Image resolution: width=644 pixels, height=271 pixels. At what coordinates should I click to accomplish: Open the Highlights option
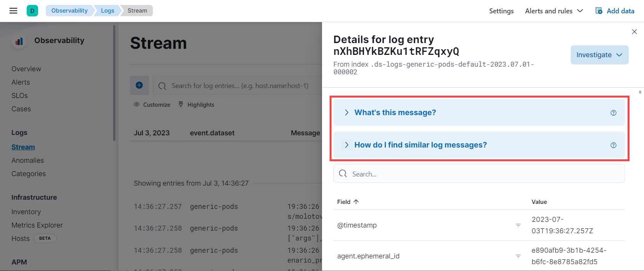[197, 105]
